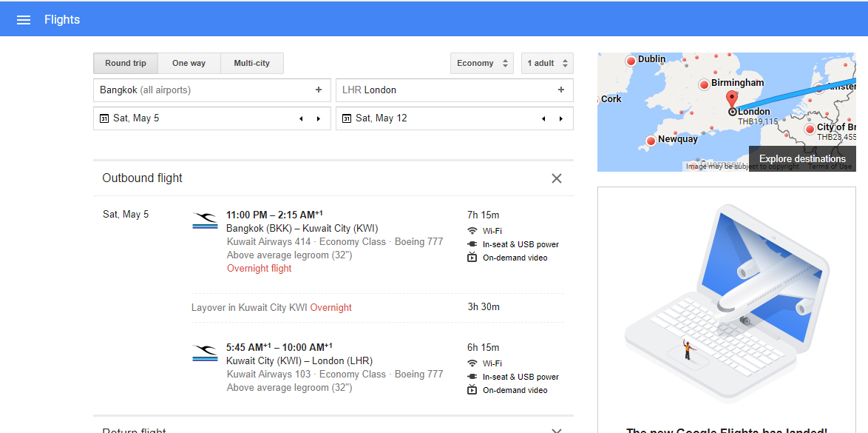Click on-demand video icon for 7h 15m flight
The width and height of the screenshot is (868, 433).
tap(472, 258)
